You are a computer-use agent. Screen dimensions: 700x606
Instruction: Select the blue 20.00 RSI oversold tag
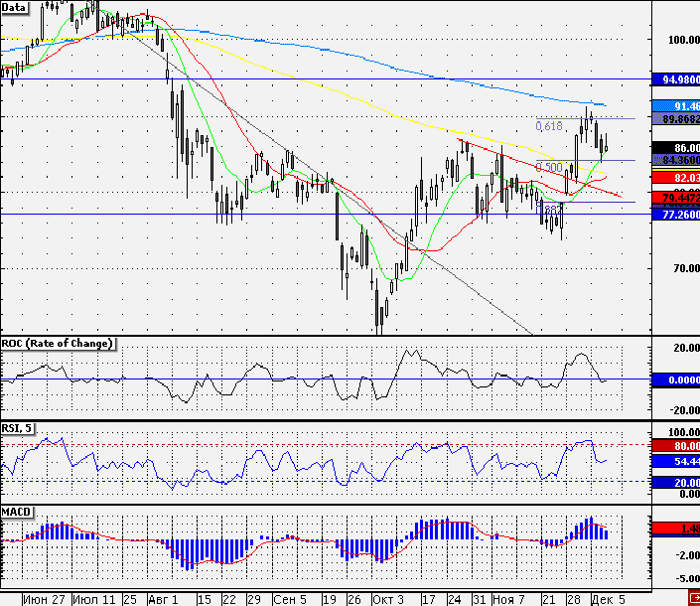(x=676, y=482)
